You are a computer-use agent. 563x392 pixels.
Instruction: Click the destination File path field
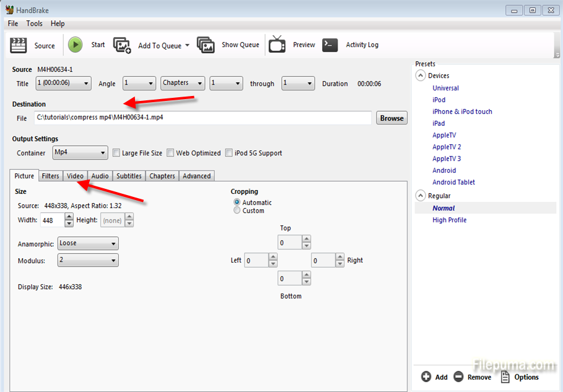coord(202,118)
